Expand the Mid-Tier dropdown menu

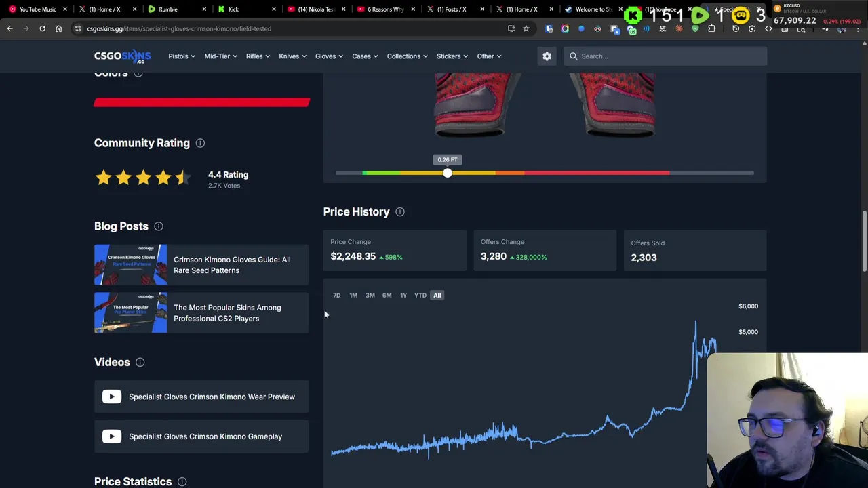click(220, 56)
